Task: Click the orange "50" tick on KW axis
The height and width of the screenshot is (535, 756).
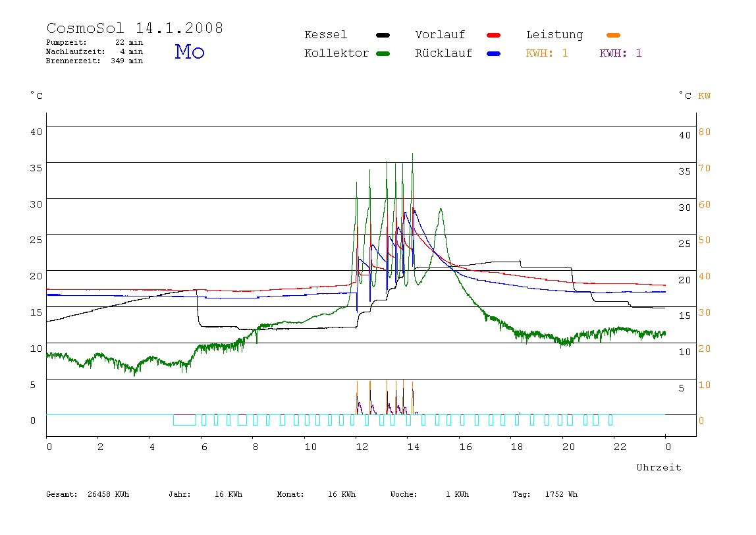Action: click(x=705, y=240)
